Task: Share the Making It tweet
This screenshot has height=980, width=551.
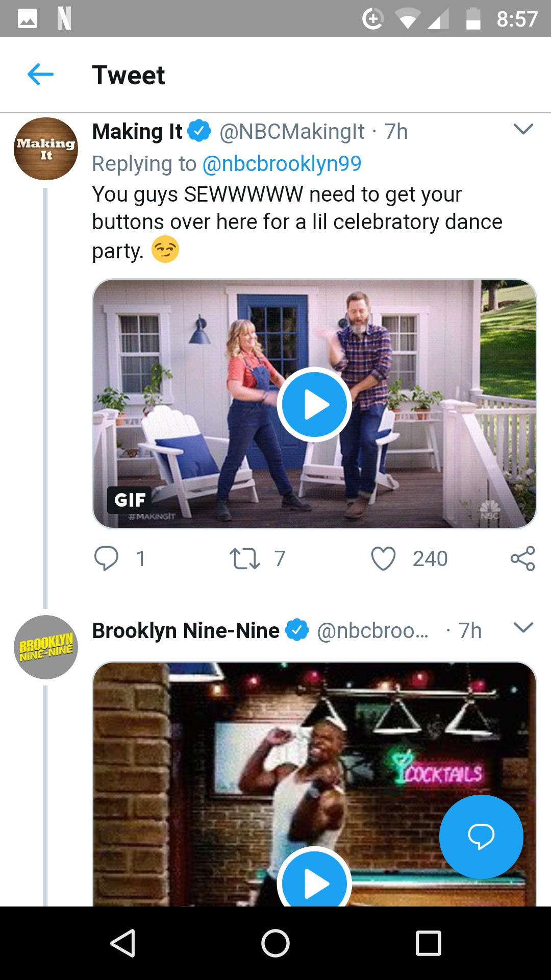Action: point(522,558)
